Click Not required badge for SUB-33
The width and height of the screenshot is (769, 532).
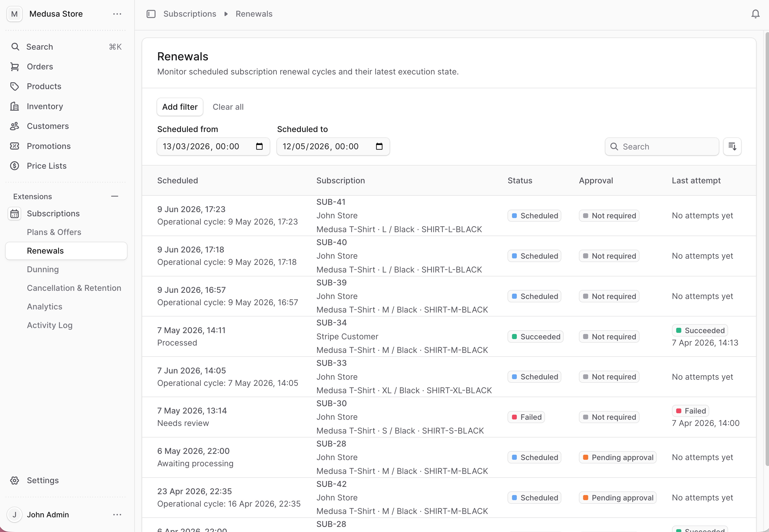[x=609, y=377]
